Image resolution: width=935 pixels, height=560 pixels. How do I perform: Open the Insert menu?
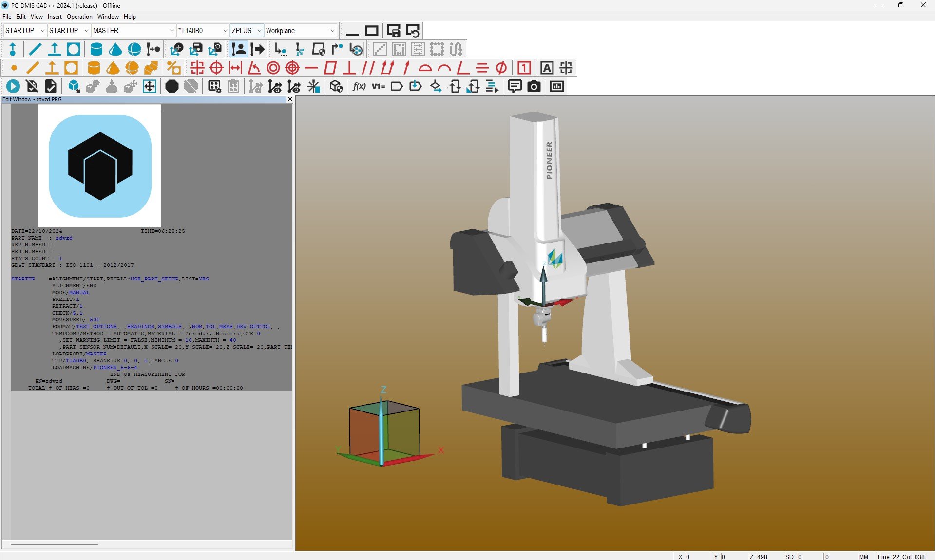pyautogui.click(x=55, y=17)
